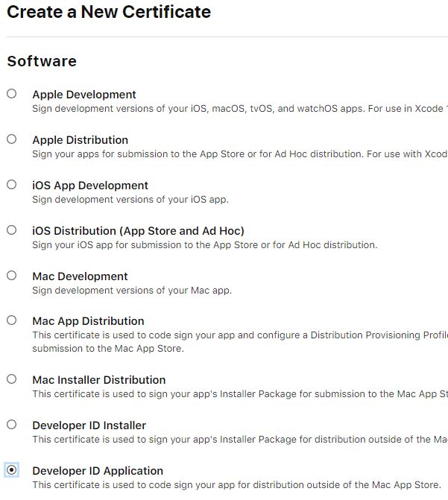Click the Apple Development label text
This screenshot has height=500, width=448.
coord(84,95)
